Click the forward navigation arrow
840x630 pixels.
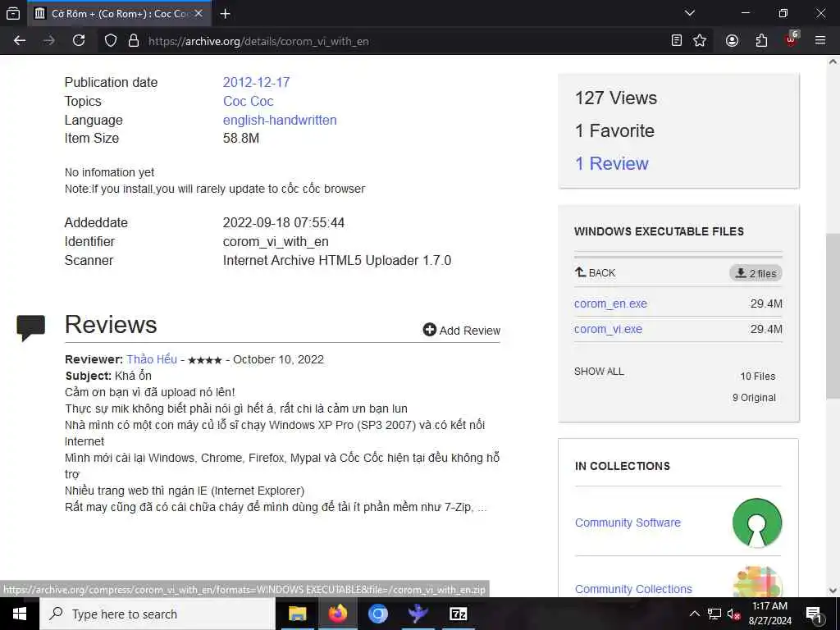click(49, 41)
